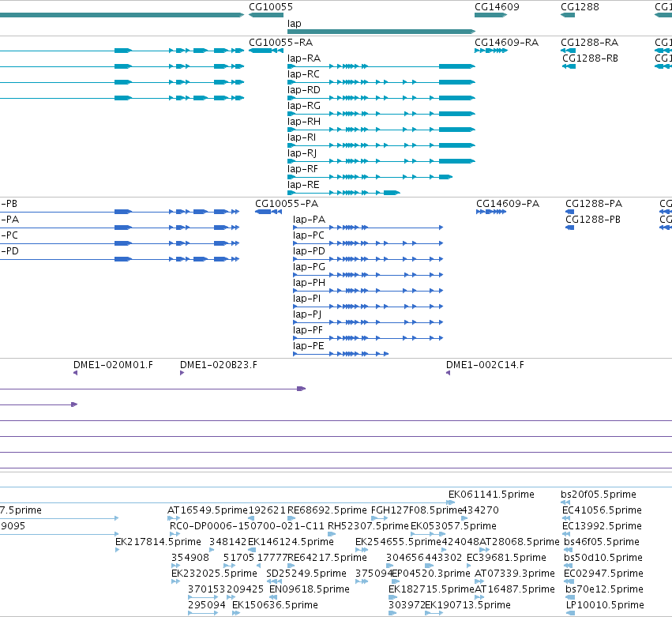Click the LP10010.5prime EST label

[x=605, y=605]
